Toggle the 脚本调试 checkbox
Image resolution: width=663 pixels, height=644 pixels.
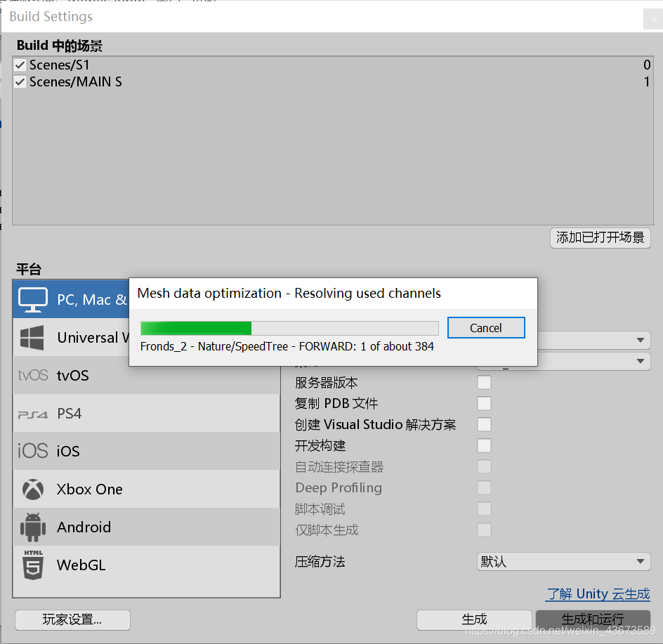[x=484, y=508]
